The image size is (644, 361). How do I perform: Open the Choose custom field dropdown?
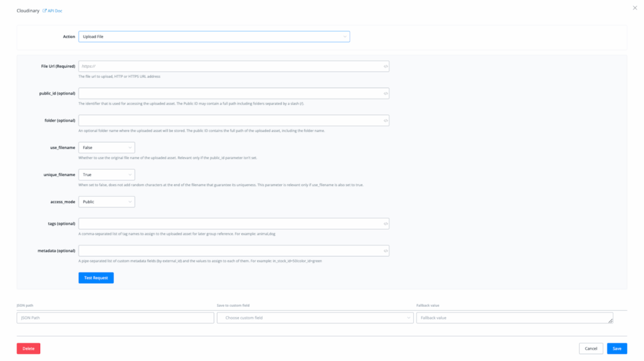[x=315, y=318]
